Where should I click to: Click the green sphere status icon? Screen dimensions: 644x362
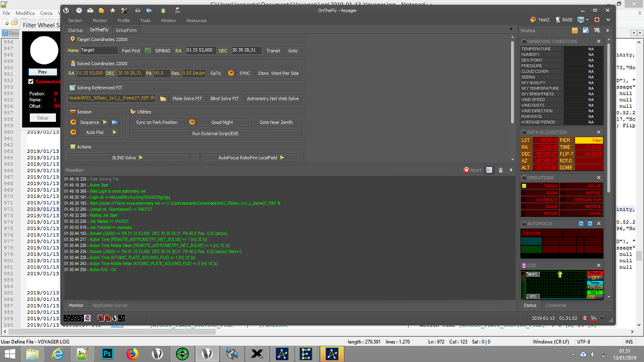(x=163, y=10)
